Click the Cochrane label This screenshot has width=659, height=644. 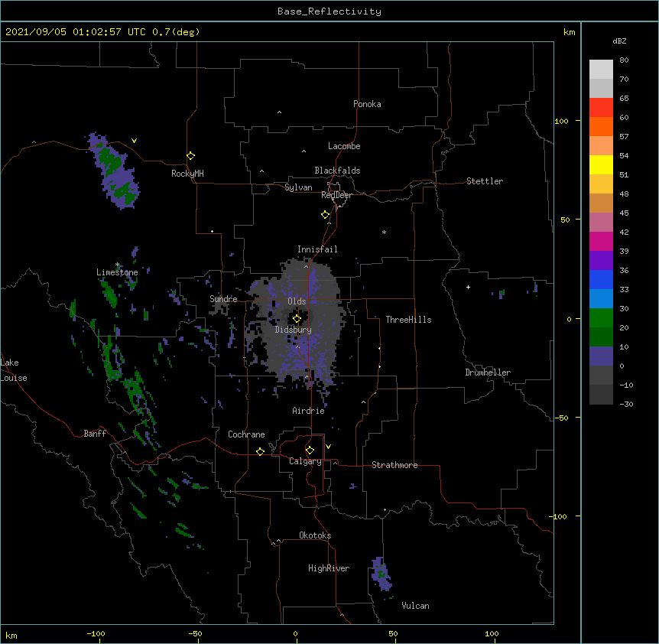(246, 434)
